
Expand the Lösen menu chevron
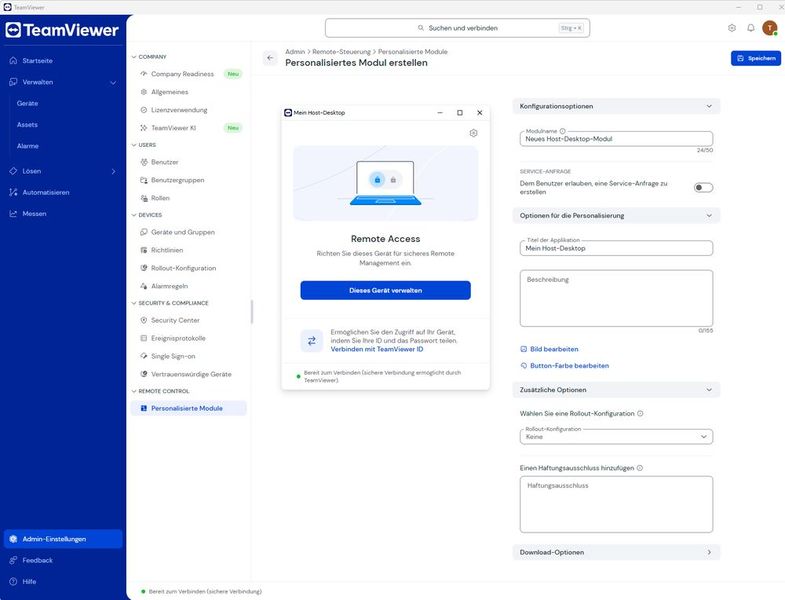click(x=113, y=171)
